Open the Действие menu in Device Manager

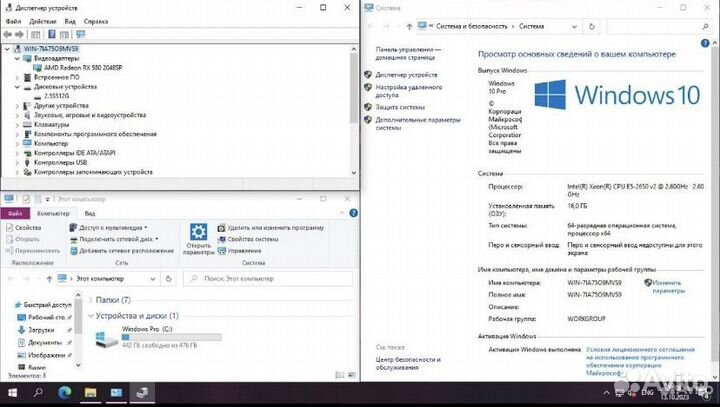[43, 20]
